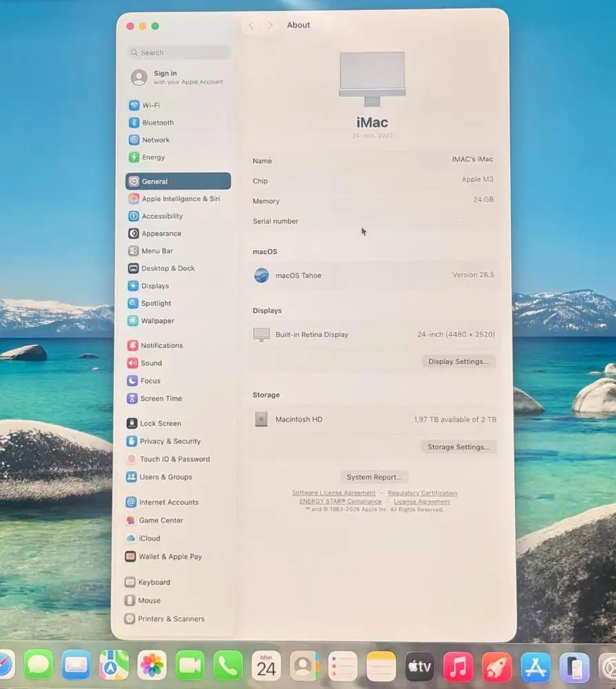Open Contacts from the Dock
Image resolution: width=616 pixels, height=689 pixels.
point(305,666)
